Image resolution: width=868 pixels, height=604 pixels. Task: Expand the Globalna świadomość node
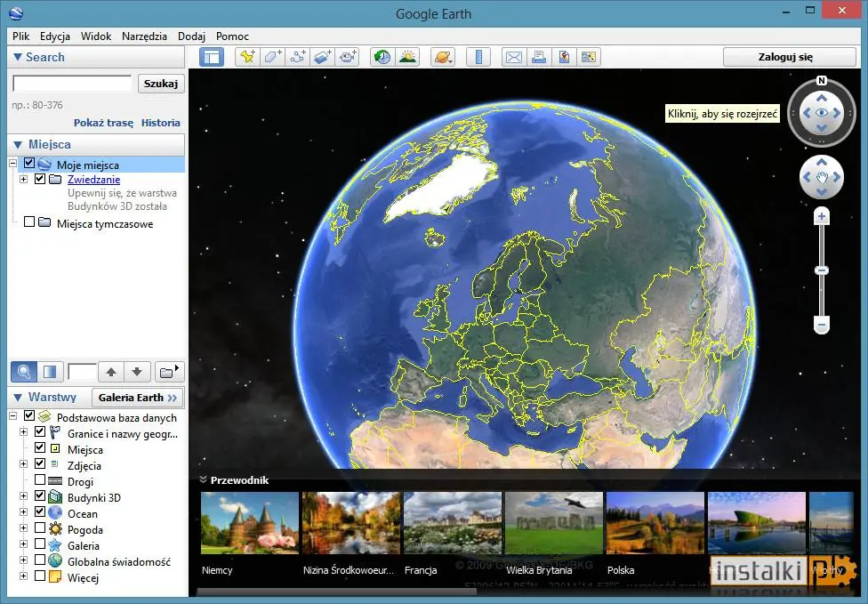23,560
